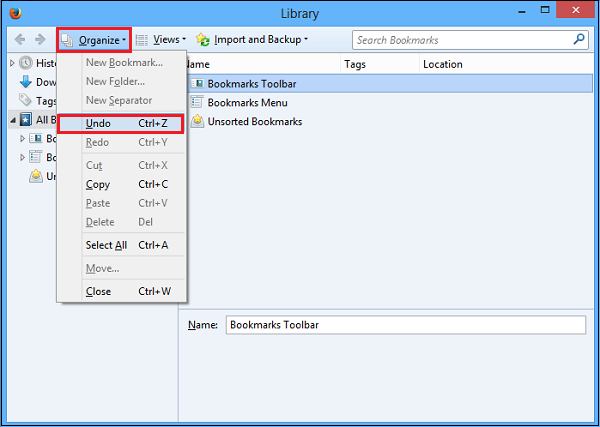Edit the Name field for Bookmarks Toolbar
The width and height of the screenshot is (600, 427).
pos(406,325)
